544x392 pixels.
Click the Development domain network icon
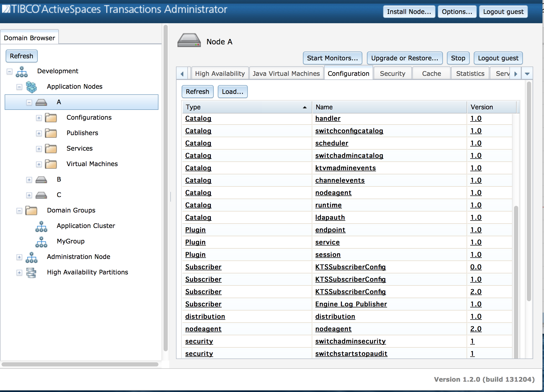point(22,72)
